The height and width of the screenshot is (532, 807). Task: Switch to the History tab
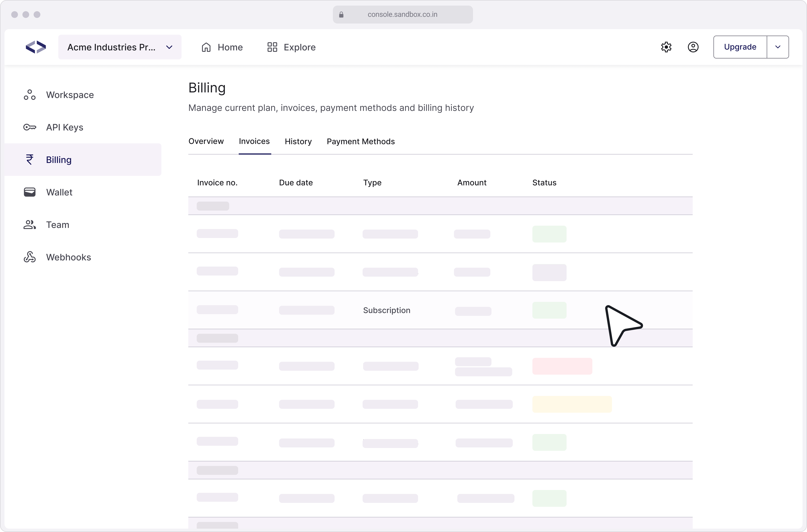pyautogui.click(x=298, y=141)
